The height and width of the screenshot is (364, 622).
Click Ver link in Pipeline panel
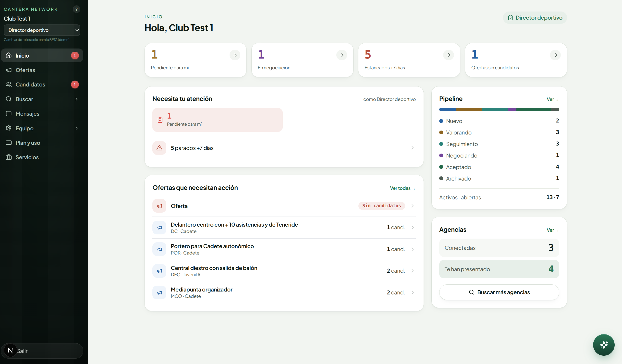point(552,99)
